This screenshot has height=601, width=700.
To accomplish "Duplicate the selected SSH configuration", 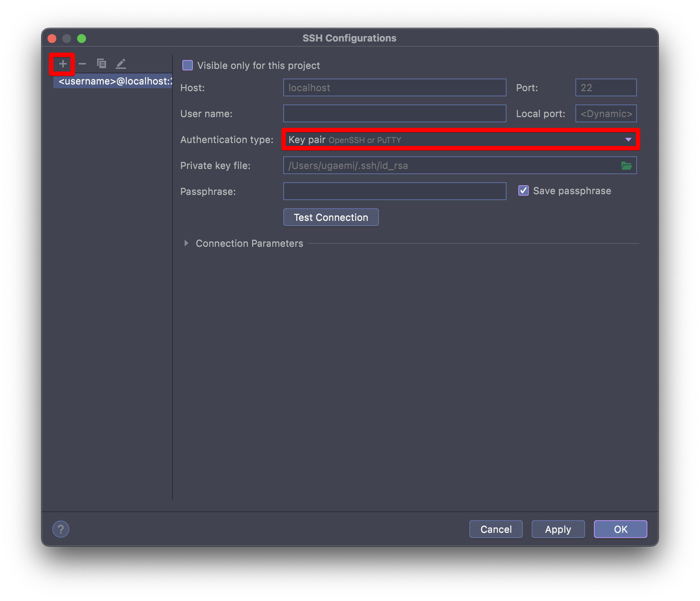I will [x=102, y=64].
